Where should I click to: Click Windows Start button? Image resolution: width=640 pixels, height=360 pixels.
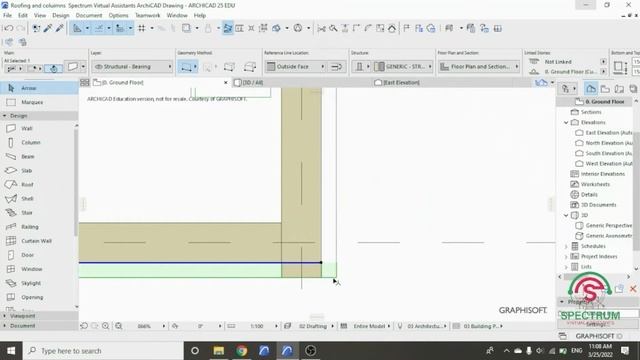tap(11, 351)
